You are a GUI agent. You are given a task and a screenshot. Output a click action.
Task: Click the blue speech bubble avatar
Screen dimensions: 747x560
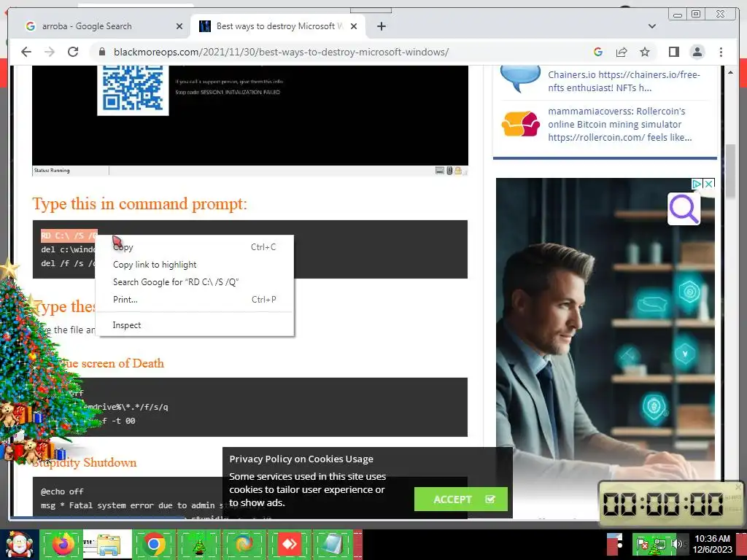pos(520,79)
